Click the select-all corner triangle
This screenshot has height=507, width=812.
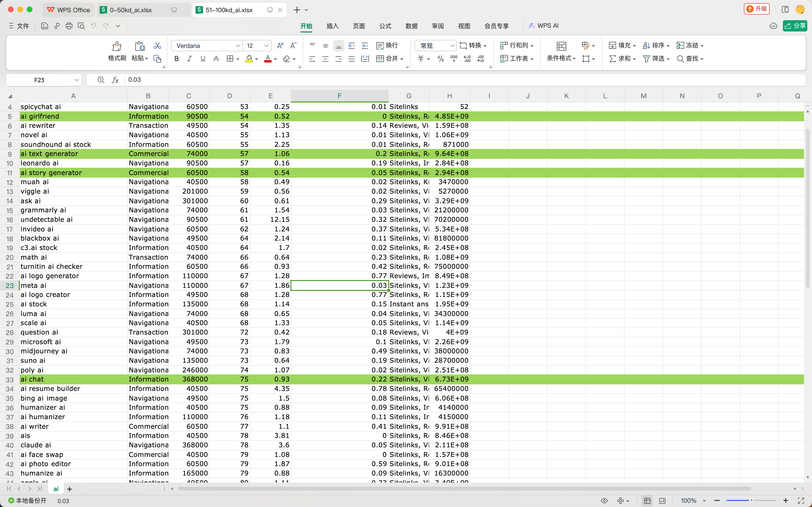(10, 96)
